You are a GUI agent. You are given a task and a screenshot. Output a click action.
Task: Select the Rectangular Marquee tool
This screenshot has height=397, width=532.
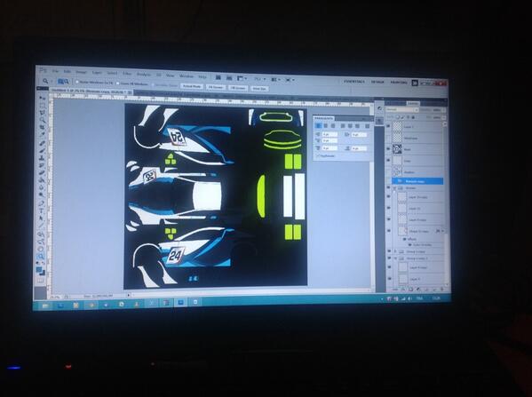click(x=42, y=105)
